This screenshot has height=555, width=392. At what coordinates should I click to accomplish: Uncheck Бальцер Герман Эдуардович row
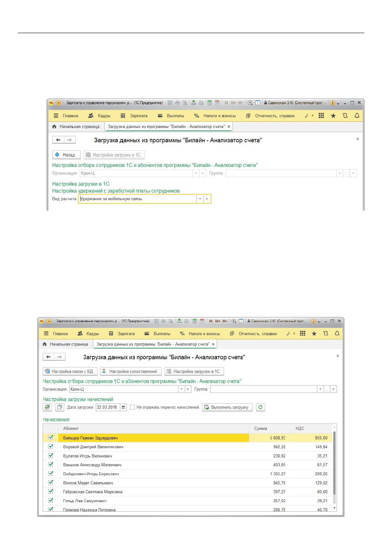coord(51,437)
